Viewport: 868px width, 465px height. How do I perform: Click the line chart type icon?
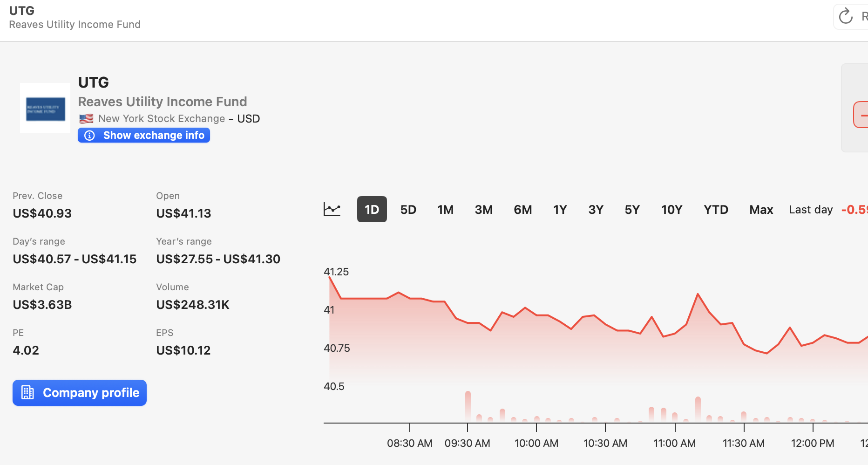coord(332,209)
